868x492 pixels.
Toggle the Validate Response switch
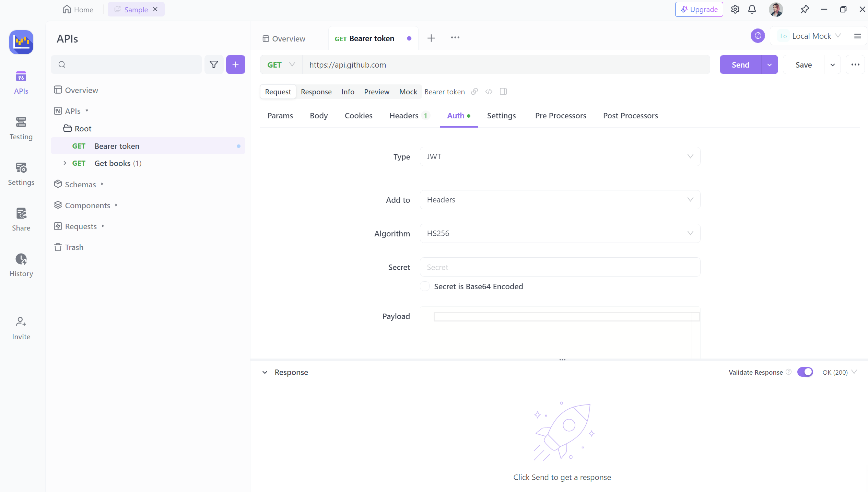click(x=805, y=372)
